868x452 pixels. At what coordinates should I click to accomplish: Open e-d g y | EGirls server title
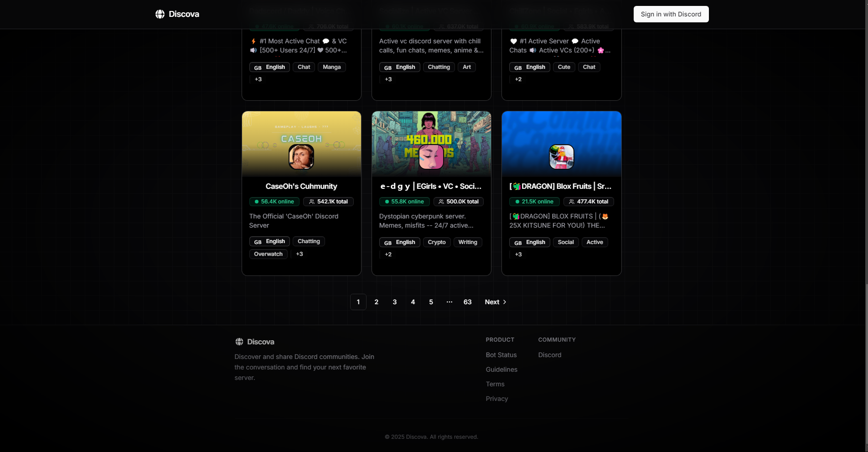(x=431, y=186)
